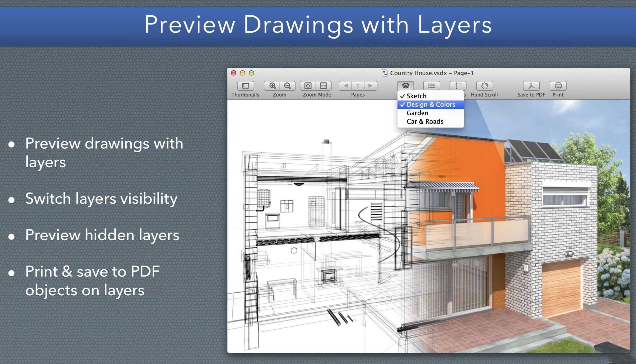Uncheck the Design & Colors layer
The height and width of the screenshot is (364, 636).
(430, 105)
